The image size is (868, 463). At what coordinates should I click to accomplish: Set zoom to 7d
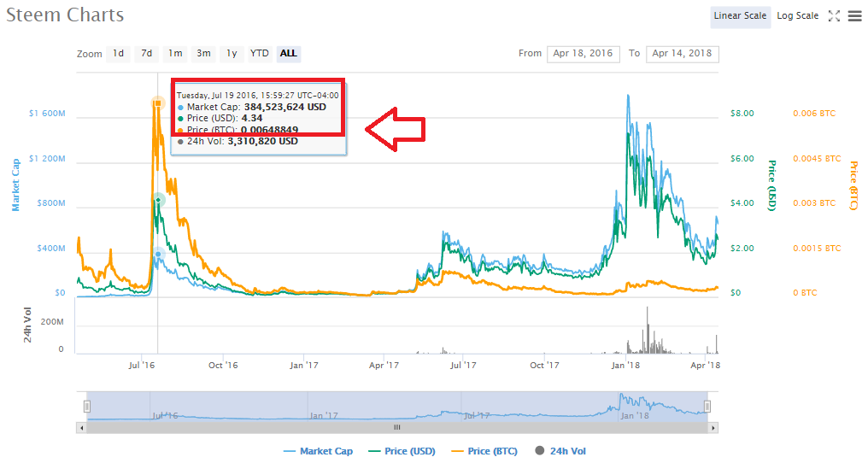pyautogui.click(x=147, y=54)
